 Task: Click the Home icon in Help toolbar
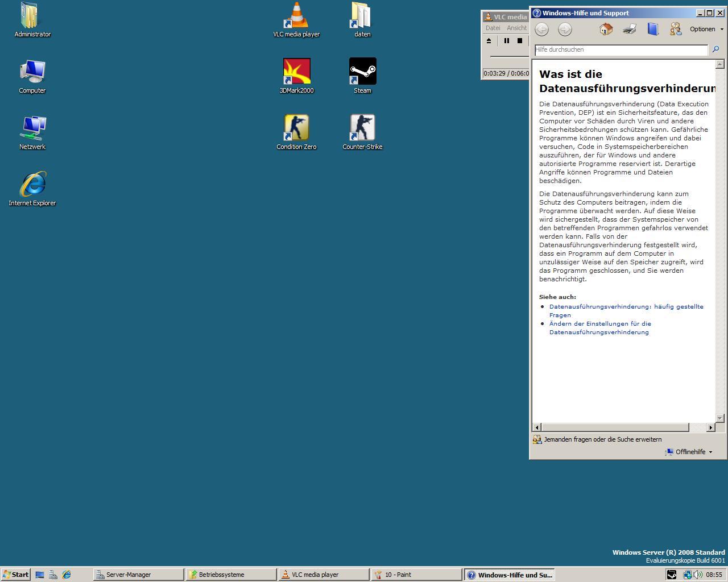[x=606, y=29]
